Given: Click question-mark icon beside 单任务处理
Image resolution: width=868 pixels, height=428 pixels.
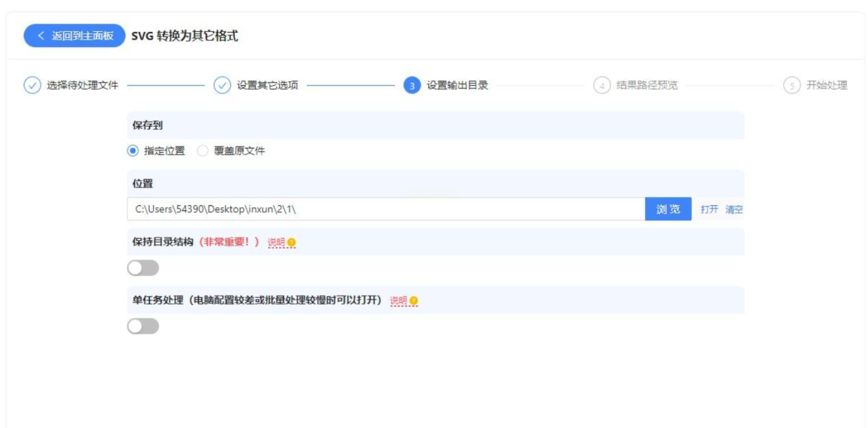Looking at the screenshot, I should [x=414, y=300].
